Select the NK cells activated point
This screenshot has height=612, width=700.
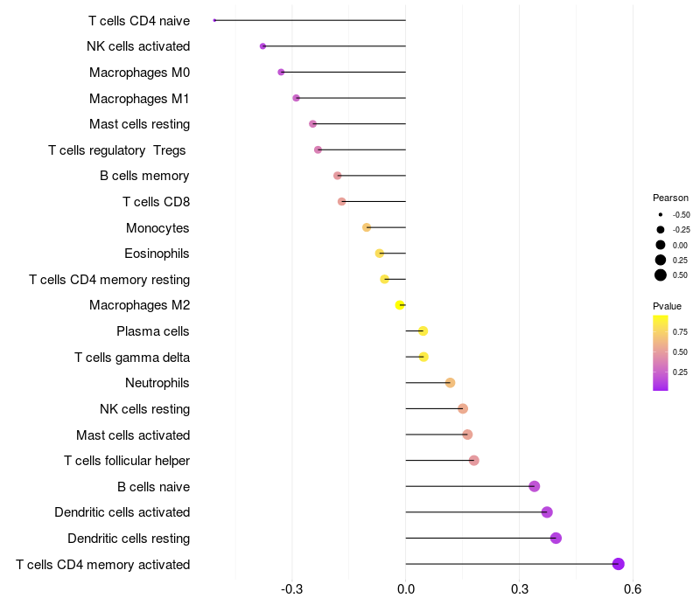click(263, 46)
